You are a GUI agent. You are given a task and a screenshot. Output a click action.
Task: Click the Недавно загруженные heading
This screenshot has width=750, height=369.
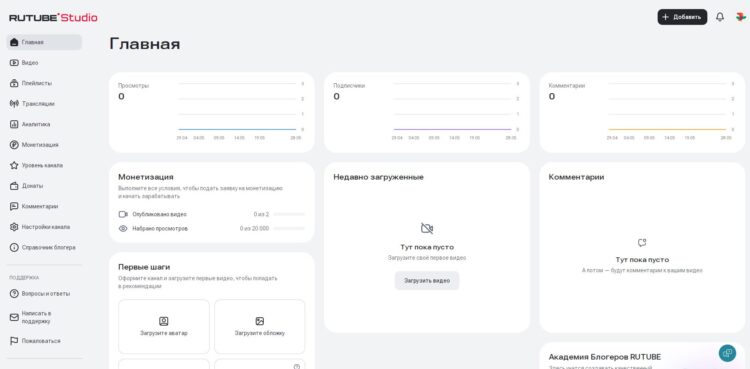pos(378,177)
